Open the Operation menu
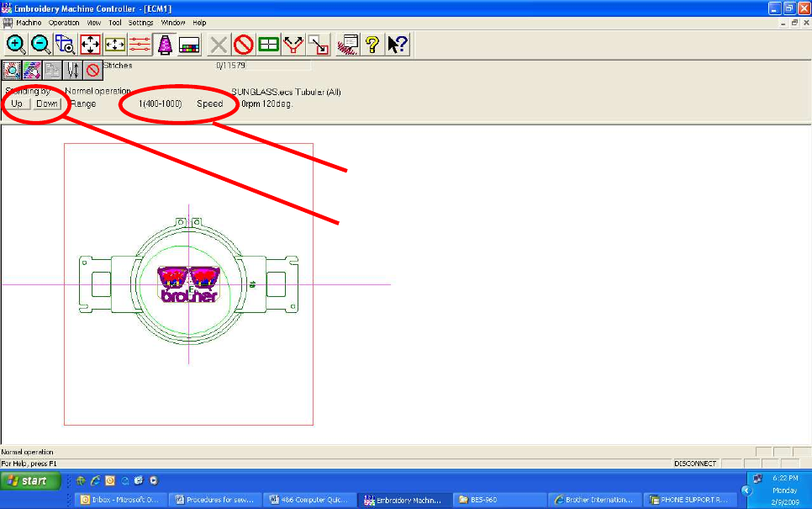 tap(64, 23)
